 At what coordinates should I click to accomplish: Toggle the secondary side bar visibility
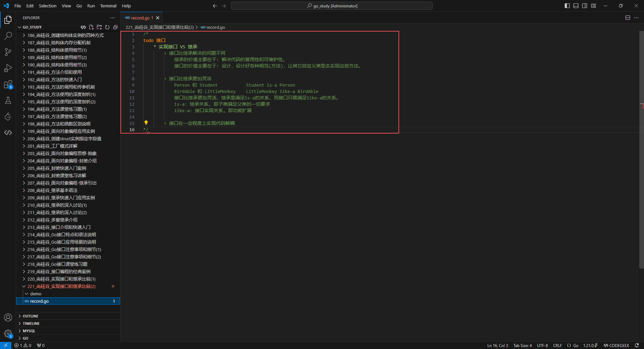pyautogui.click(x=585, y=6)
